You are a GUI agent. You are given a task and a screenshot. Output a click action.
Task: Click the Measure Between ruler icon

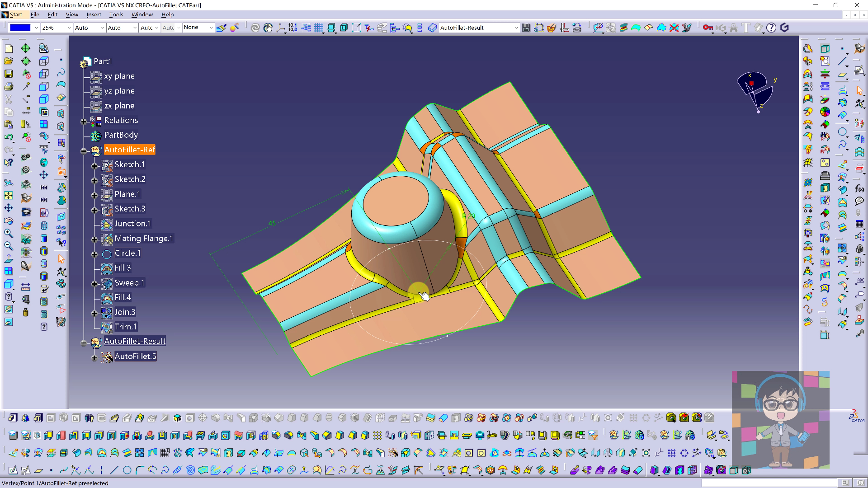pos(26,286)
